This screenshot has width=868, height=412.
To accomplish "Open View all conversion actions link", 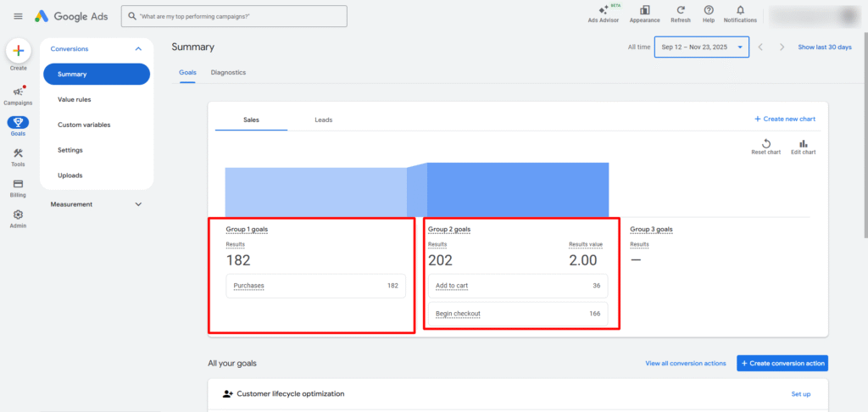I will (x=685, y=363).
